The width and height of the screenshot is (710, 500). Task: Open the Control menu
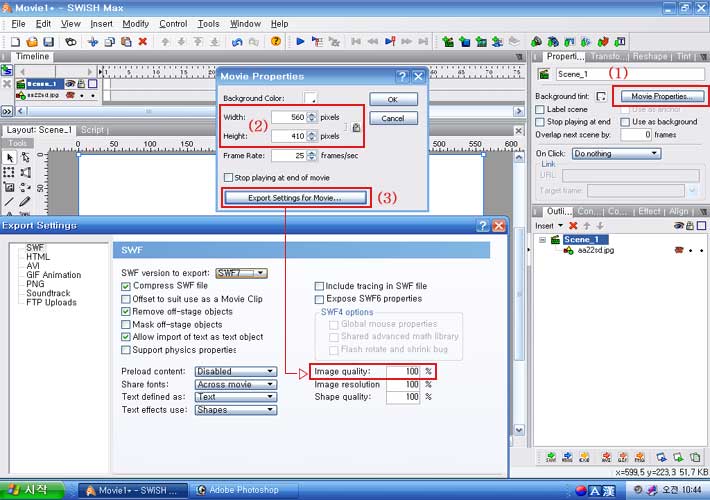[173, 24]
